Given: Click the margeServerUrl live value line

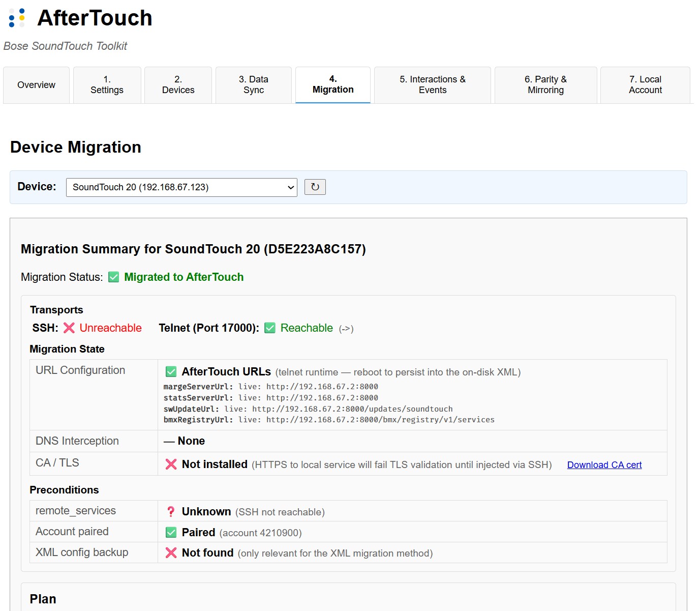Looking at the screenshot, I should coord(271,387).
